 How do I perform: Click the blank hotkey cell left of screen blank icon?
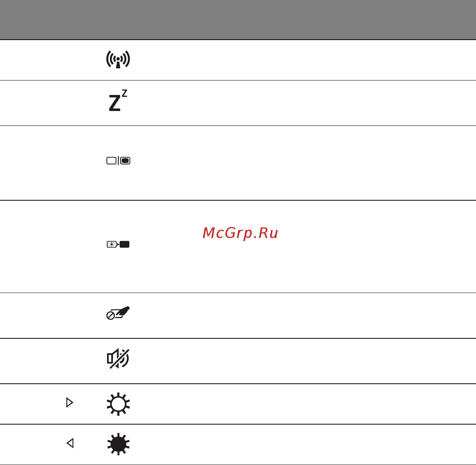click(x=46, y=246)
